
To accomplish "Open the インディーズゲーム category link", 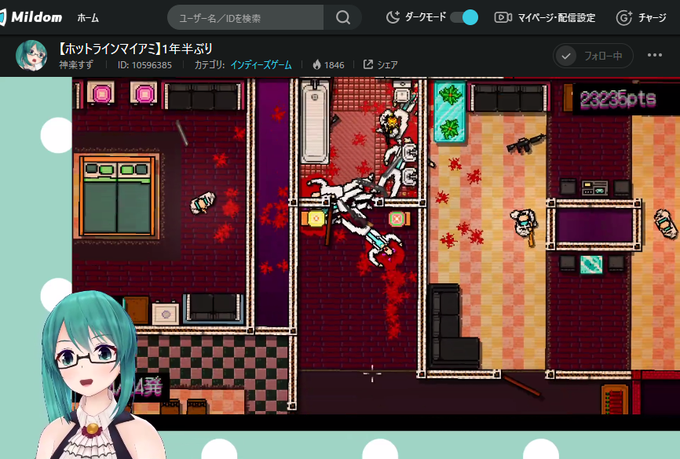I will 261,65.
